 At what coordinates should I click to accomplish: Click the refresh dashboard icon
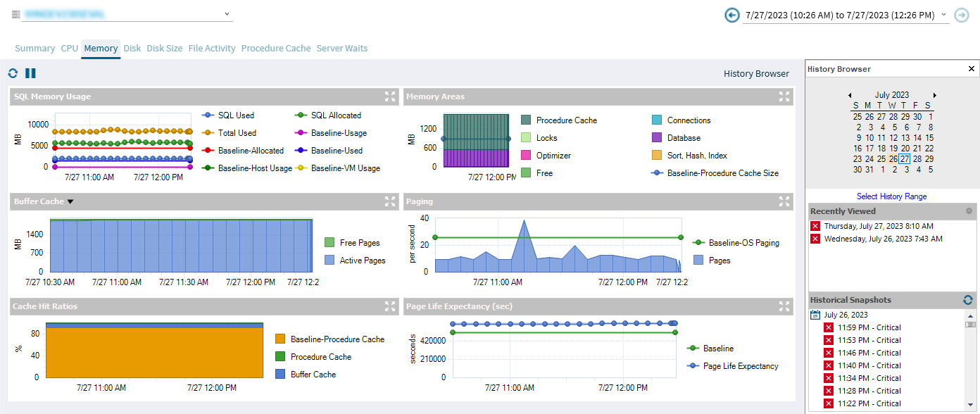pyautogui.click(x=13, y=73)
